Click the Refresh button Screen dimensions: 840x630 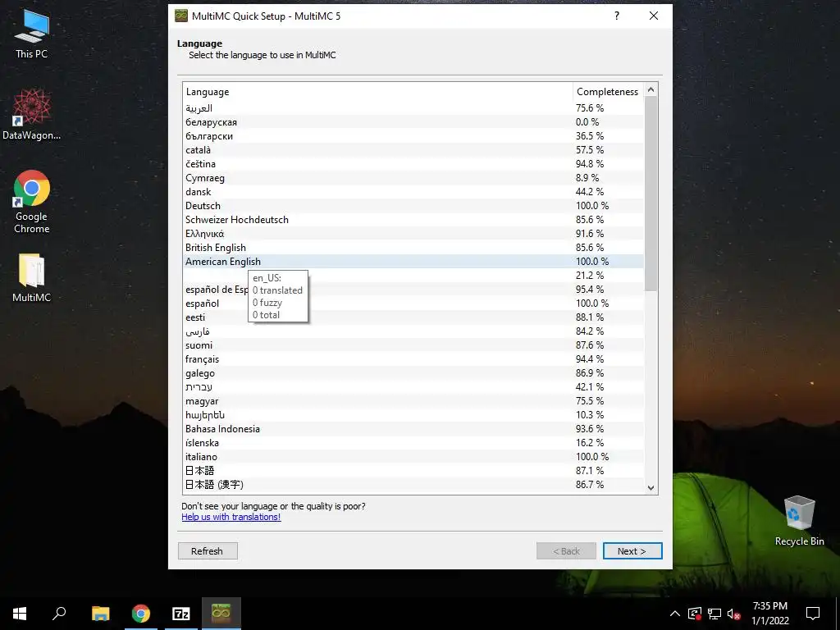click(208, 550)
